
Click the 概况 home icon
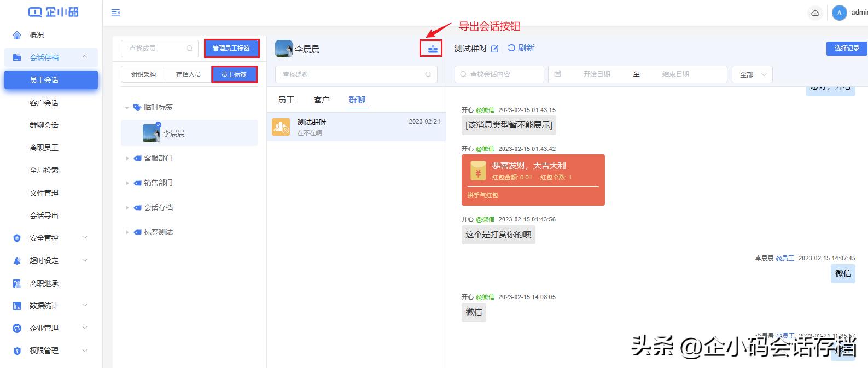[x=17, y=35]
